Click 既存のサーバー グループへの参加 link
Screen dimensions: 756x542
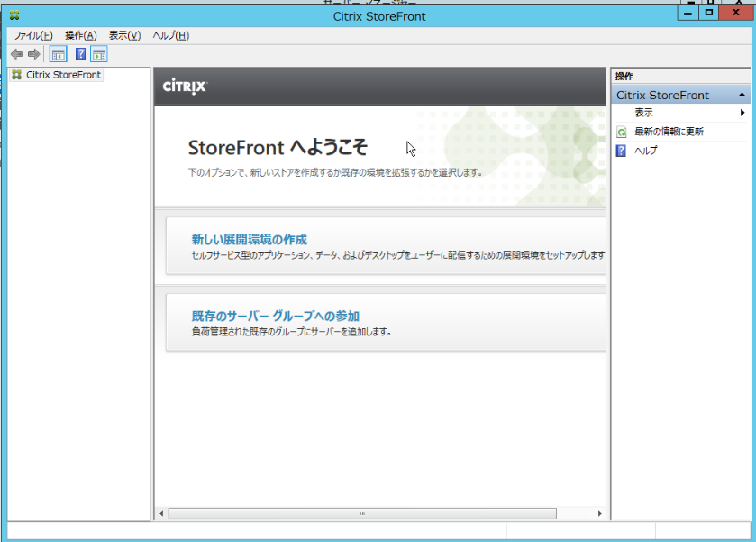(x=276, y=317)
